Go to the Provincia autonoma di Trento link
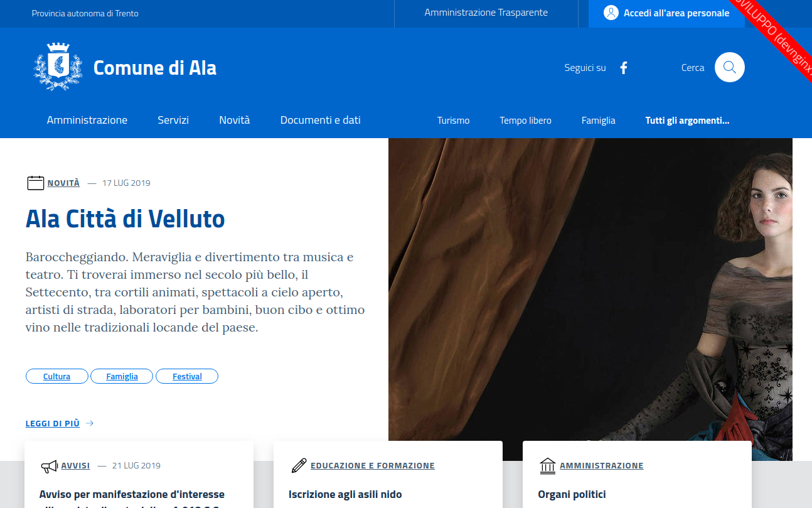This screenshot has height=508, width=812. pyautogui.click(x=85, y=13)
